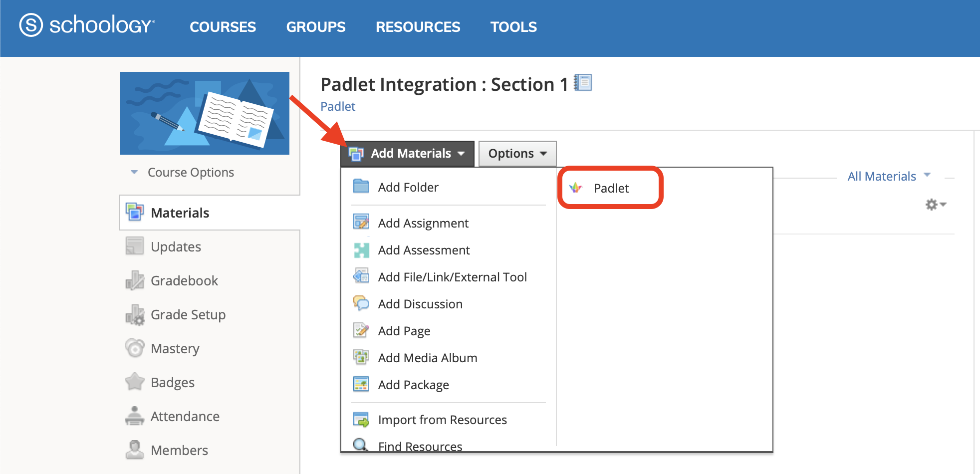980x474 pixels.
Task: Click the Add Media Album icon
Action: 361,357
